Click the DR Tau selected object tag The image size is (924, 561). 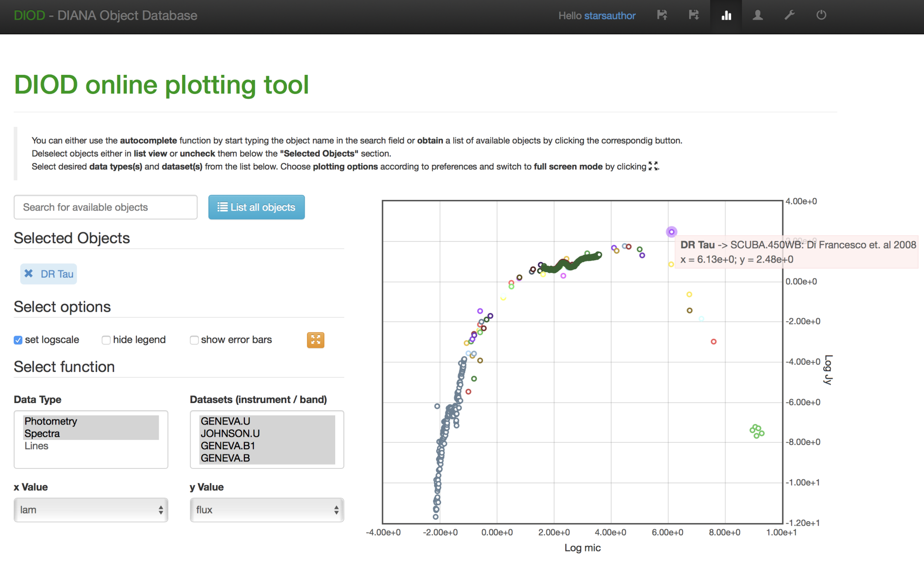(48, 274)
